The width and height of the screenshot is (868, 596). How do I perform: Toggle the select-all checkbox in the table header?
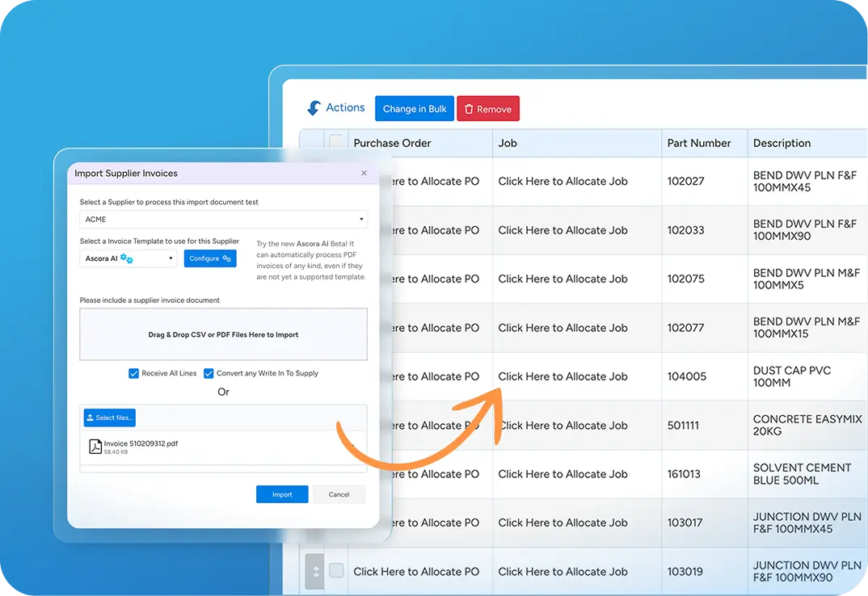click(336, 142)
